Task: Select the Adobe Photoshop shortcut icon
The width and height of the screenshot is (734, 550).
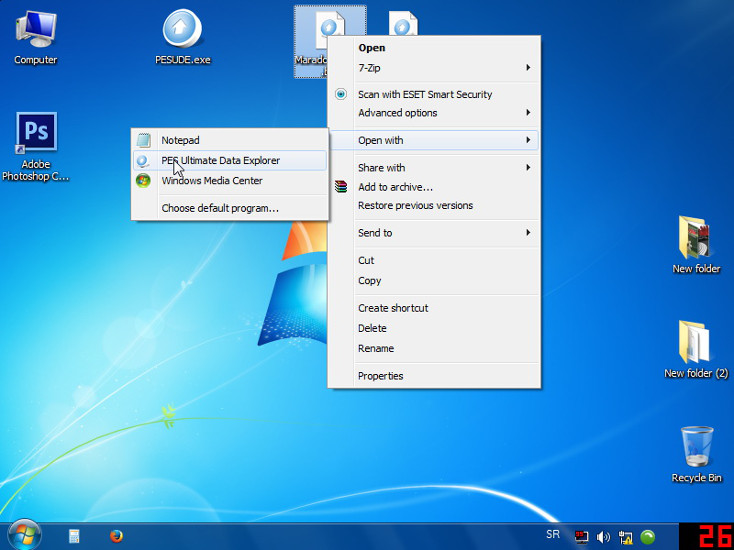Action: (36, 146)
